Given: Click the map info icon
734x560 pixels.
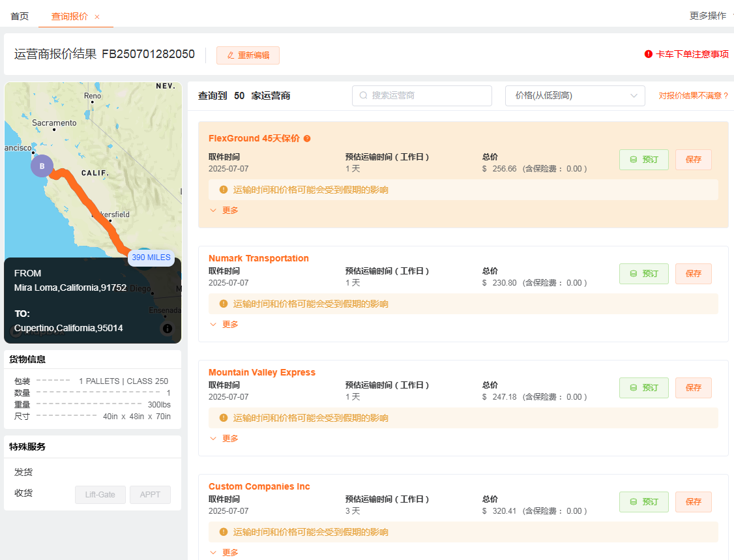Looking at the screenshot, I should (x=168, y=329).
